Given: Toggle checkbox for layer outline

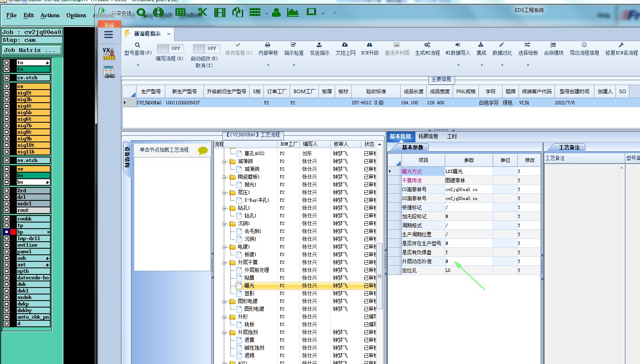Looking at the screenshot, I should [x=7, y=245].
